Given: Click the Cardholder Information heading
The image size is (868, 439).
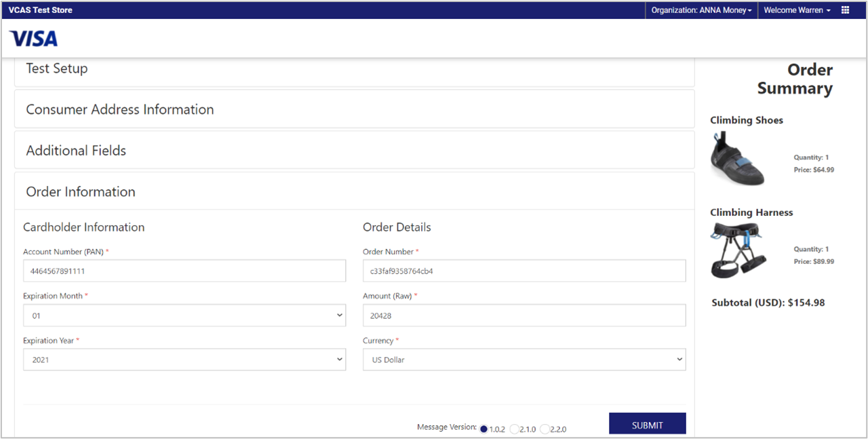Looking at the screenshot, I should (x=84, y=227).
